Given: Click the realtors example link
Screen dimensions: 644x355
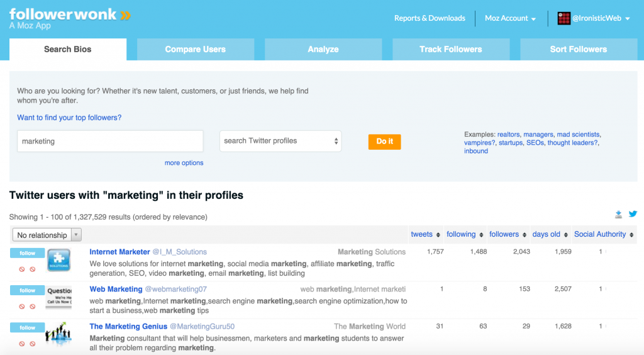Looking at the screenshot, I should pos(508,134).
